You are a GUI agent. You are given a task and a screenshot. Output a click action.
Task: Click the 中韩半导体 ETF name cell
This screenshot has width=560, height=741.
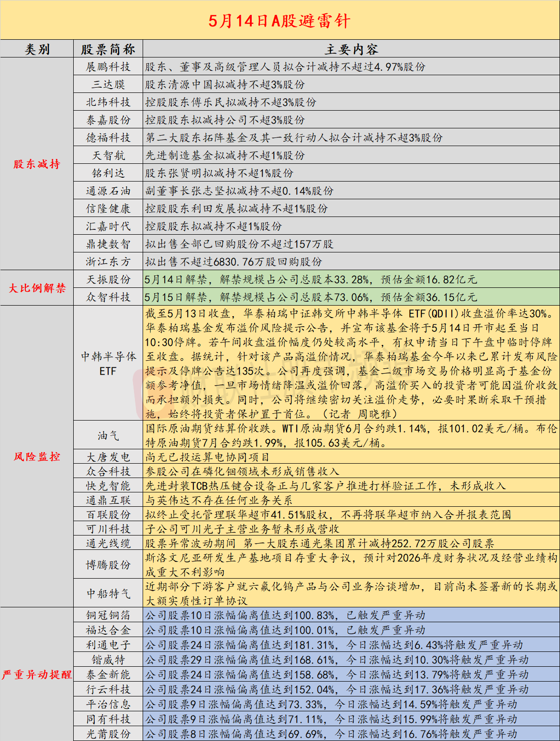(x=108, y=364)
